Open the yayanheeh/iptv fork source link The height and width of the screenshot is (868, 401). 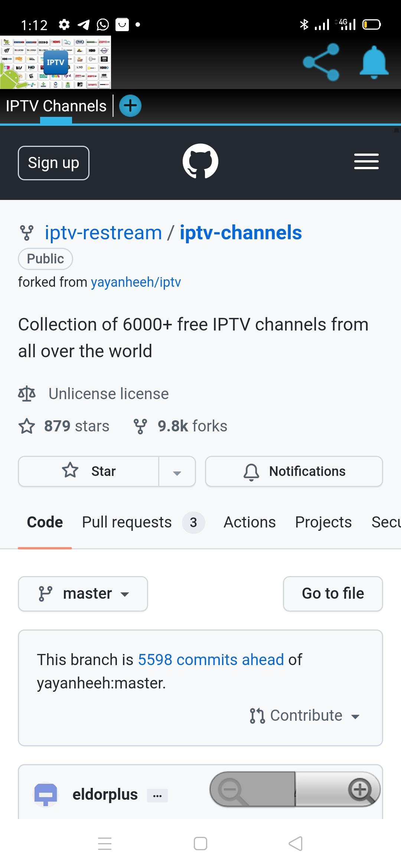(136, 282)
